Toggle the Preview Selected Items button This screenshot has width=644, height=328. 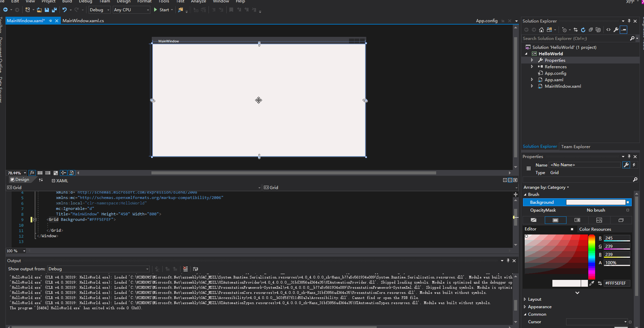point(71,173)
